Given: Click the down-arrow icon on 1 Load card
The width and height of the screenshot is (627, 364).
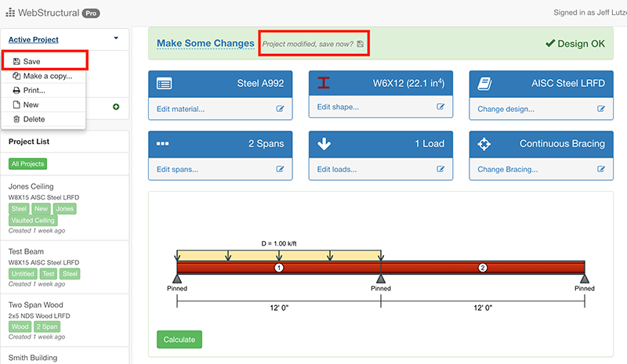Looking at the screenshot, I should click(324, 143).
